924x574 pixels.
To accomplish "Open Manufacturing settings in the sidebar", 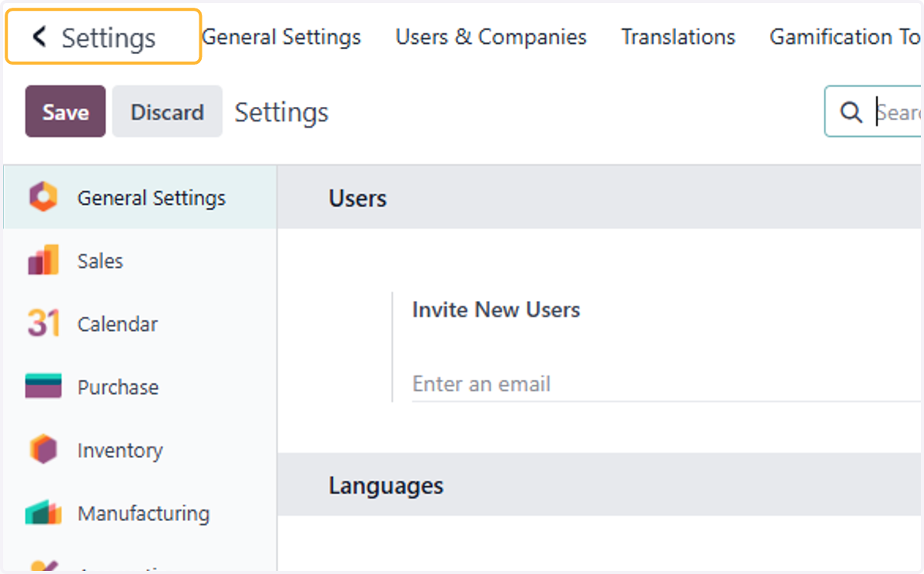I will tap(139, 513).
